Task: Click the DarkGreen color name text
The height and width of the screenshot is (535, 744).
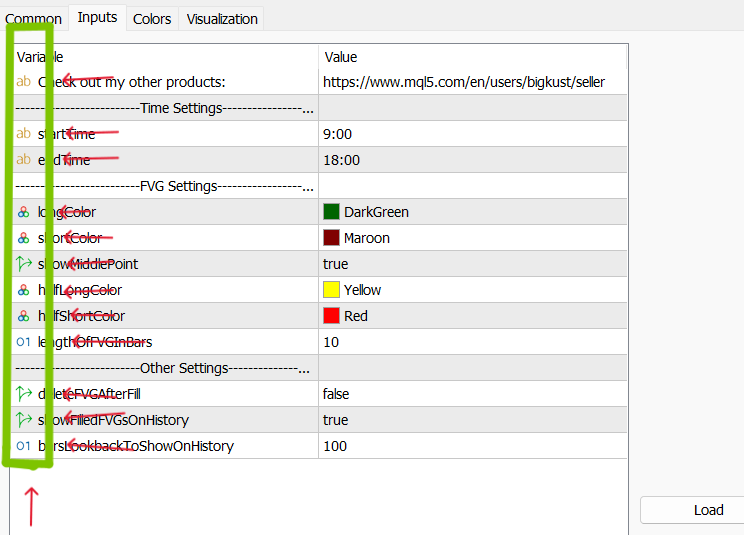Action: click(x=376, y=212)
